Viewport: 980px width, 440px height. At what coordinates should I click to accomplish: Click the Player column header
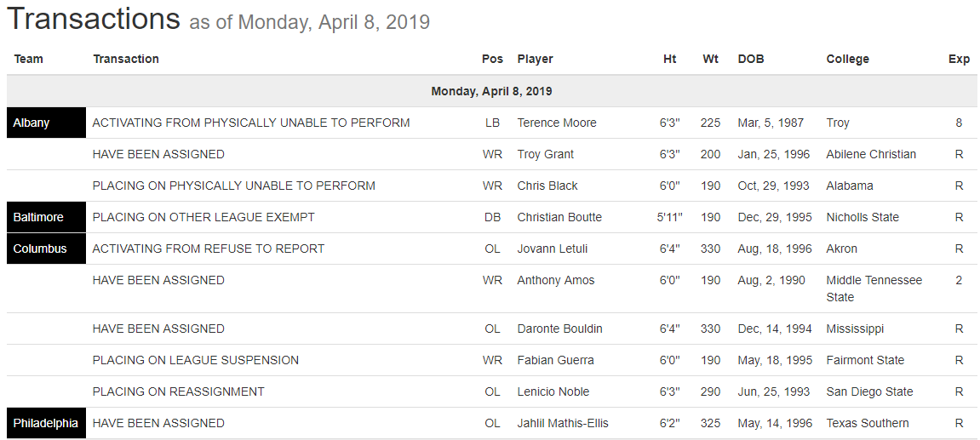pyautogui.click(x=535, y=59)
